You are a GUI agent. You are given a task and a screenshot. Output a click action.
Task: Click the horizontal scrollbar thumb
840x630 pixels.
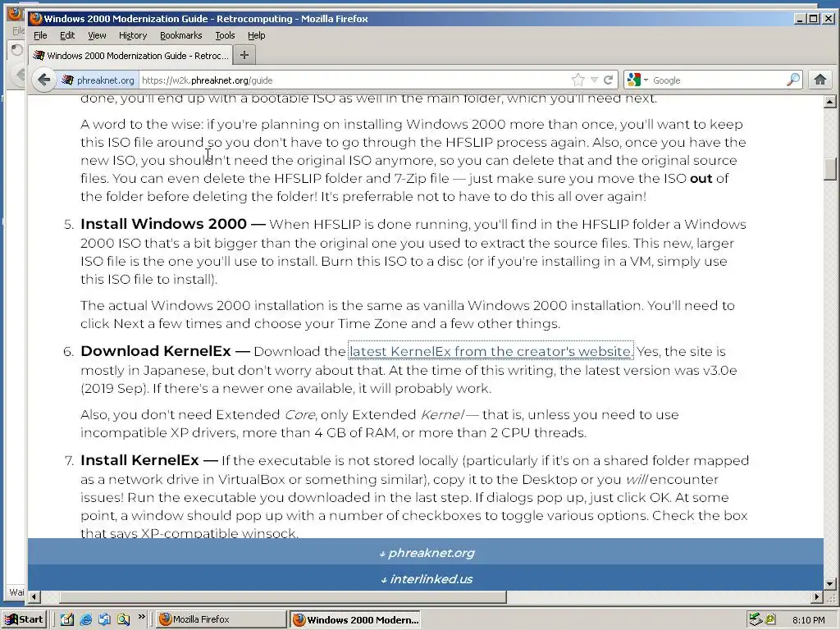(283, 596)
